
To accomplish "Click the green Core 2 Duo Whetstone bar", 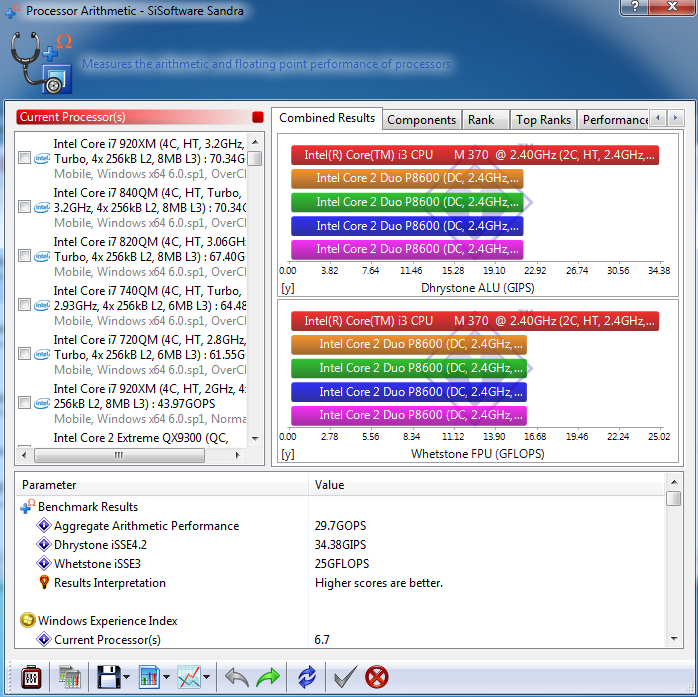I will point(409,368).
